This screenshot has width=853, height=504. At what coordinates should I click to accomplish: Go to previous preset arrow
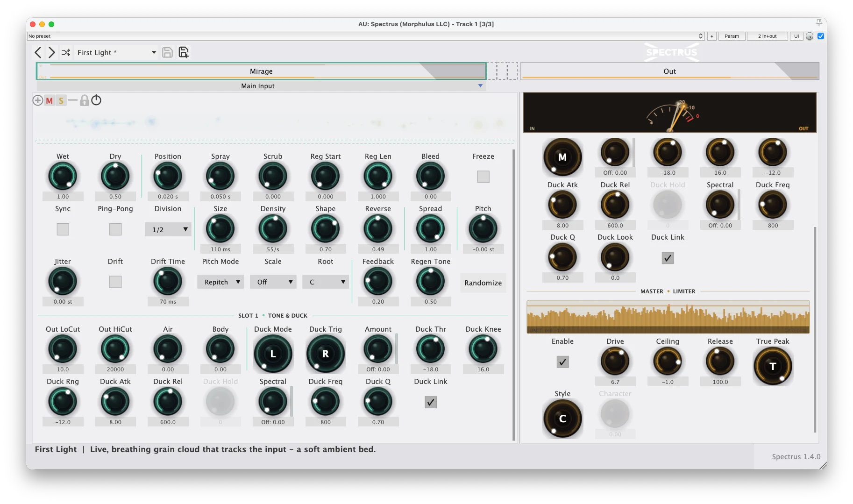tap(38, 52)
